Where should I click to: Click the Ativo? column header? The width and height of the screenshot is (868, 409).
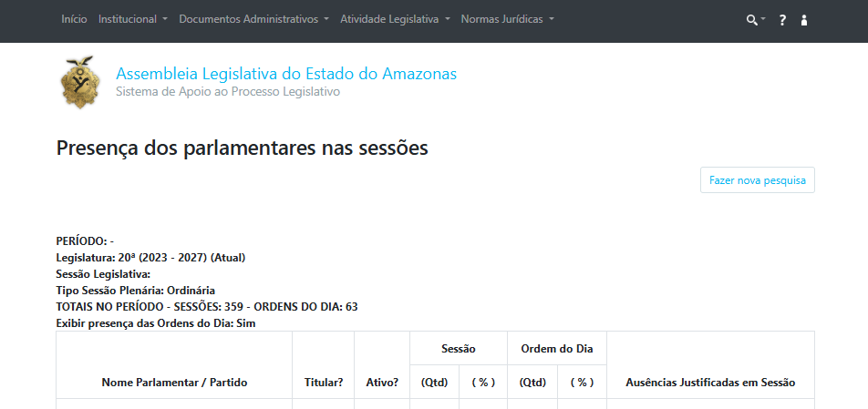coord(382,383)
